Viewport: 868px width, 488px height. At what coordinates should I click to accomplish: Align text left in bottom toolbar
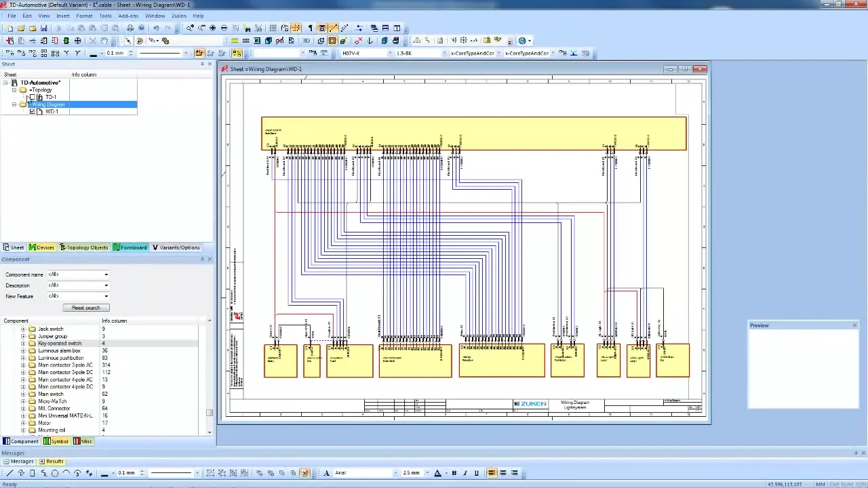click(492, 473)
